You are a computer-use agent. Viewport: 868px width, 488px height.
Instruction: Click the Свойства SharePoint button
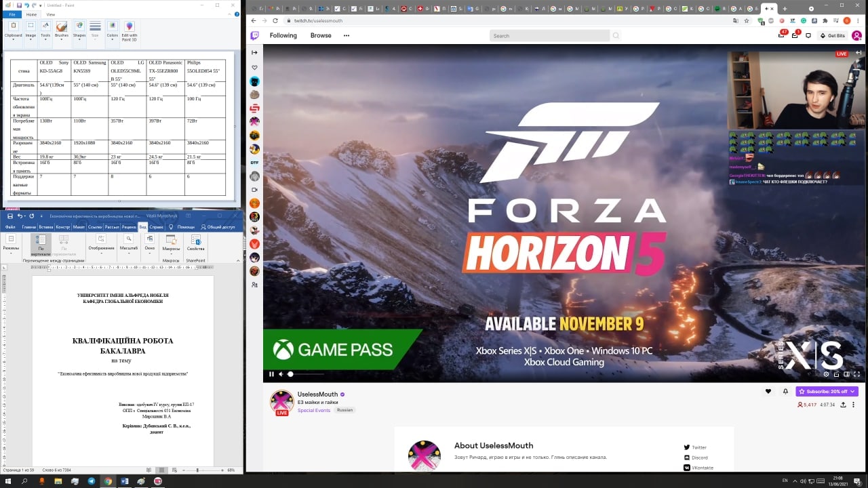(196, 243)
